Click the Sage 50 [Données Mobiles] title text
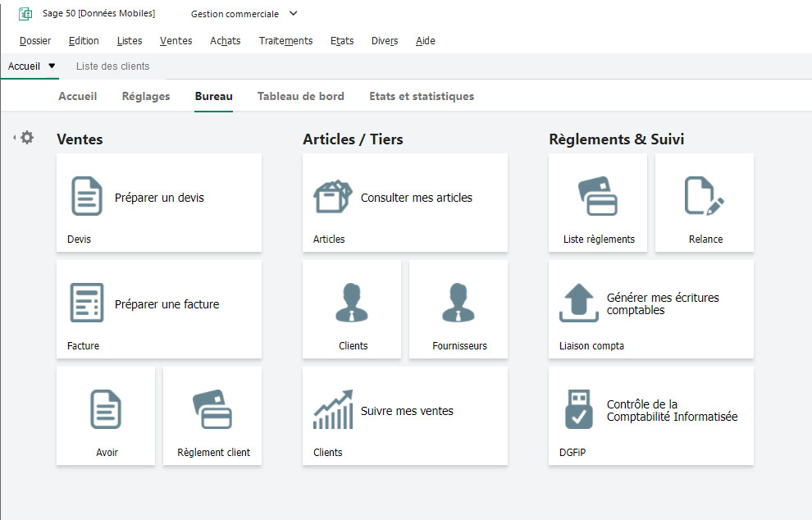 tap(99, 13)
